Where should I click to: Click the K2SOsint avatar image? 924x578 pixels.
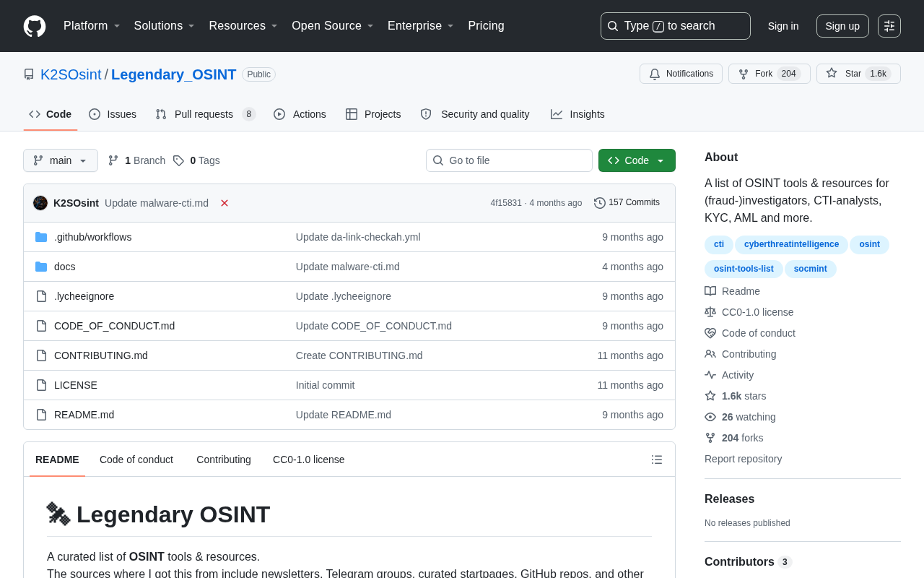[x=40, y=203]
